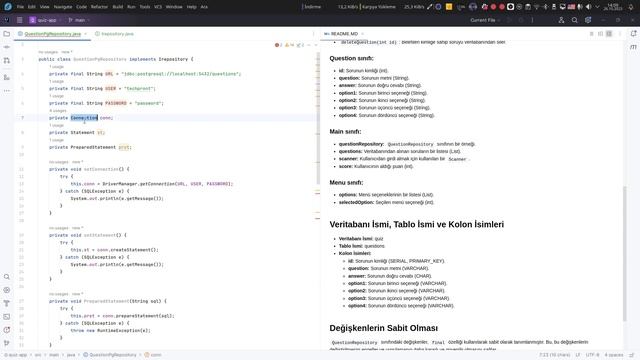Viewport: 640px width, 360px height.
Task: Open UTF-8 file encoding selector
Action: click(x=593, y=355)
